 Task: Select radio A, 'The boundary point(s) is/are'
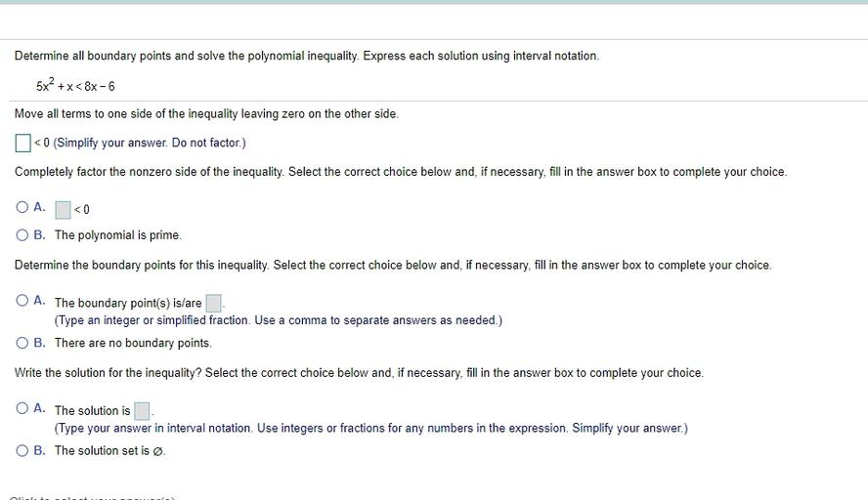tap(22, 302)
